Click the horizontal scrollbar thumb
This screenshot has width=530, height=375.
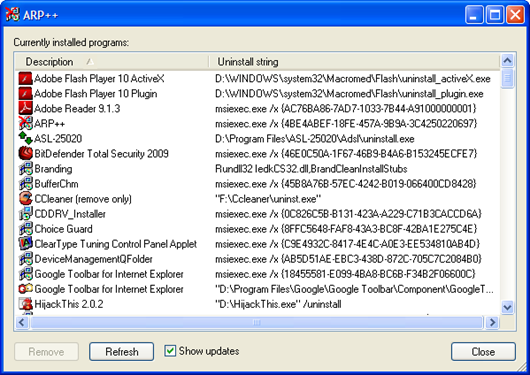click(x=257, y=322)
